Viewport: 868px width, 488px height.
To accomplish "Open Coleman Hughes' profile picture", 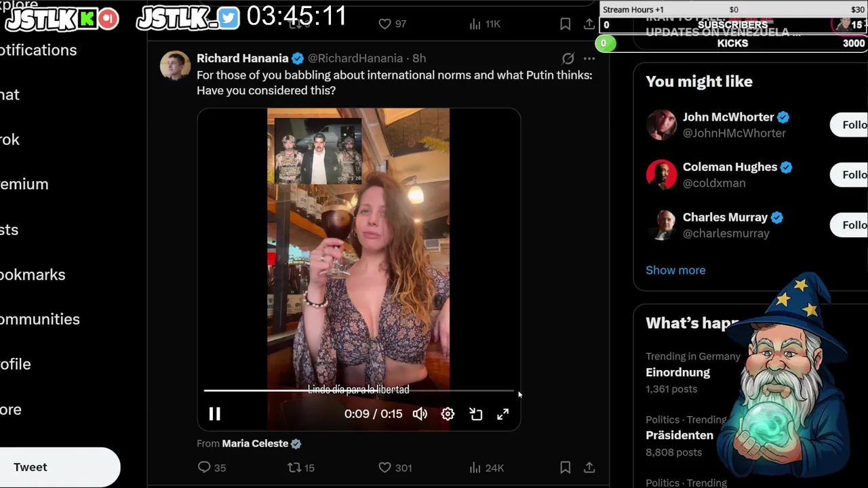I will coord(661,175).
